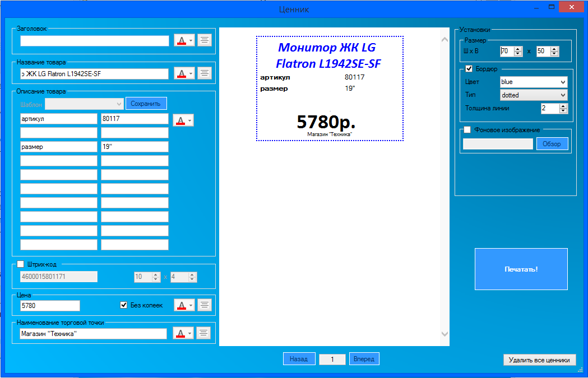This screenshot has height=378, width=588.
Task: Go to previous tag with Назад
Action: [x=299, y=359]
